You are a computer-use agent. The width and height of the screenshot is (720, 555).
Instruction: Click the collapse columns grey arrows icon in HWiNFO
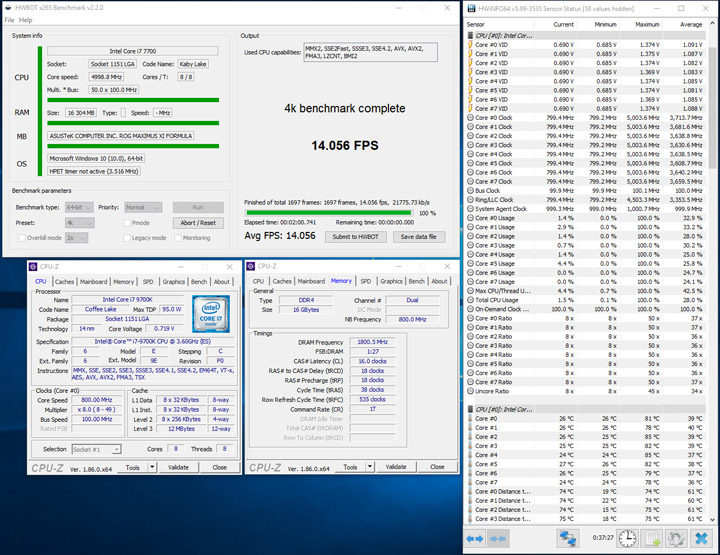pyautogui.click(x=499, y=538)
